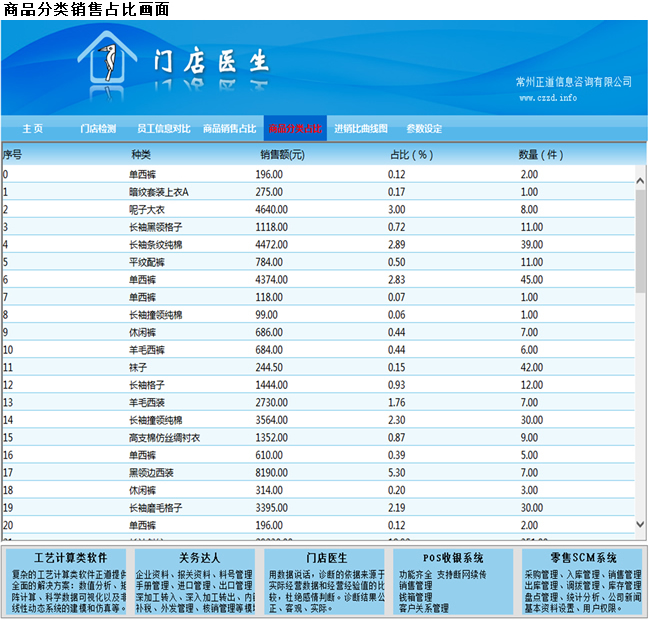This screenshot has height=620, width=650.
Task: Click the 门店医生 seahorse logo icon
Action: click(104, 64)
